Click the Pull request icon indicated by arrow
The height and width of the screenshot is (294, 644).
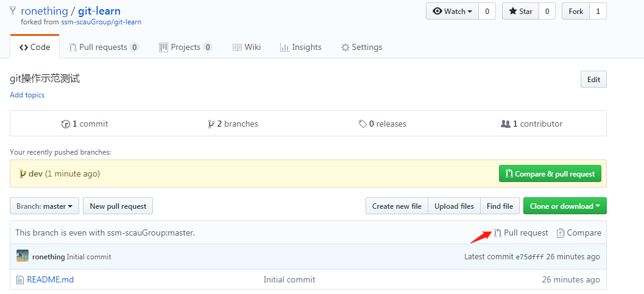click(x=497, y=233)
